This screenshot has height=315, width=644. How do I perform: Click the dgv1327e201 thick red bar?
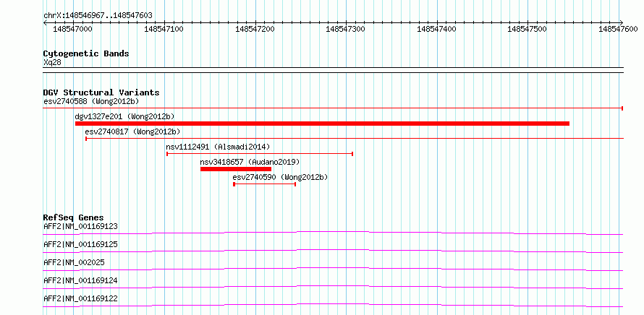coord(323,124)
